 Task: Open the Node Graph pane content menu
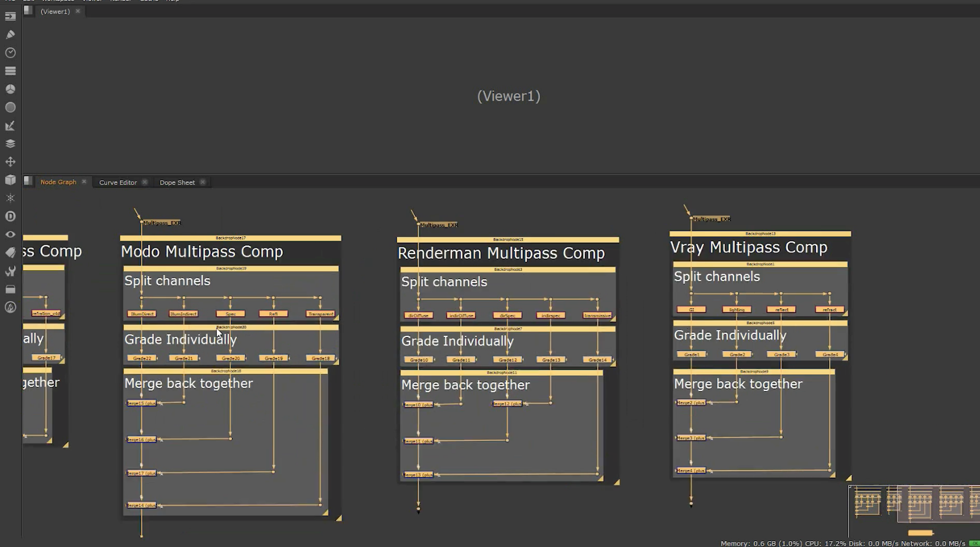[x=28, y=182]
